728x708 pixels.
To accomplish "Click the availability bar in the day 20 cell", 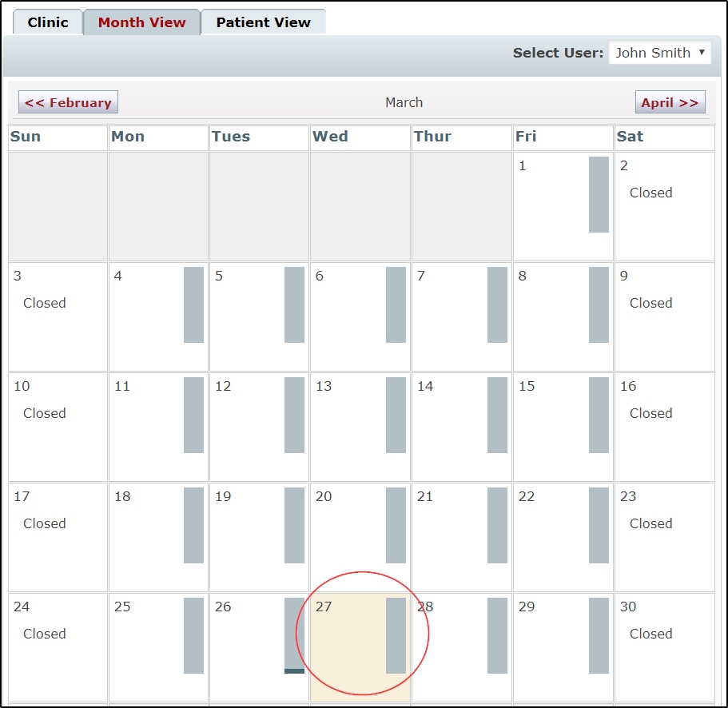I will 396,525.
